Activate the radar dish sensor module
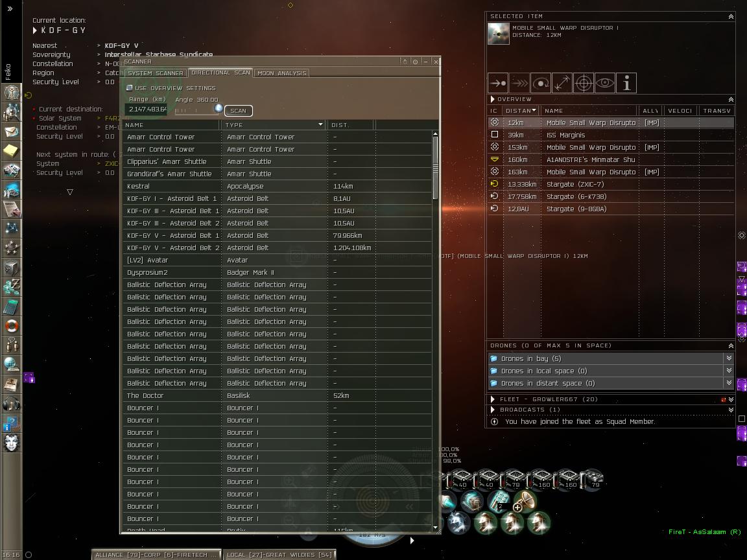Screen dimensions: 747x560 point(525,501)
